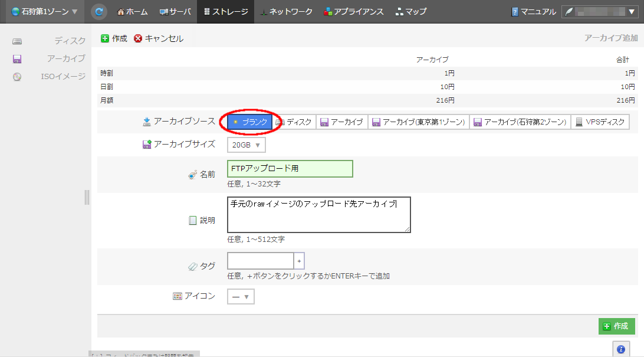This screenshot has width=644, height=357.
Task: Select Blank as archive source
Action: coord(250,122)
